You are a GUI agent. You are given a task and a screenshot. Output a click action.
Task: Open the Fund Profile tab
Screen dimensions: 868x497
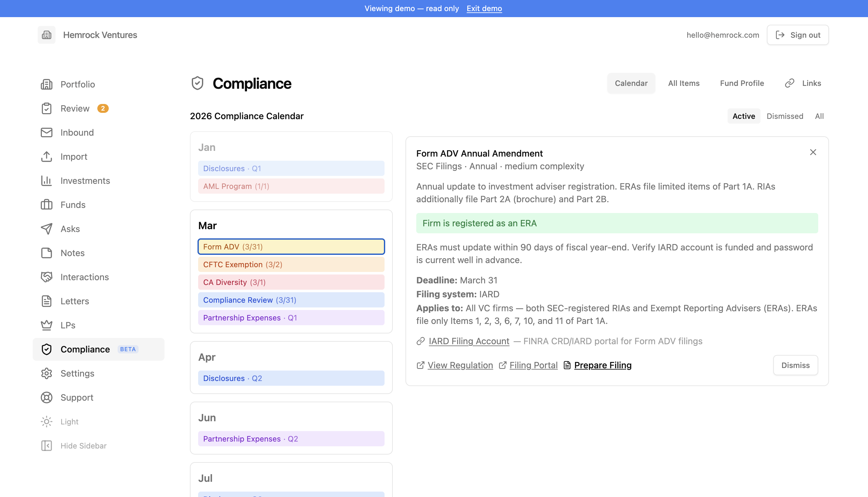(742, 83)
